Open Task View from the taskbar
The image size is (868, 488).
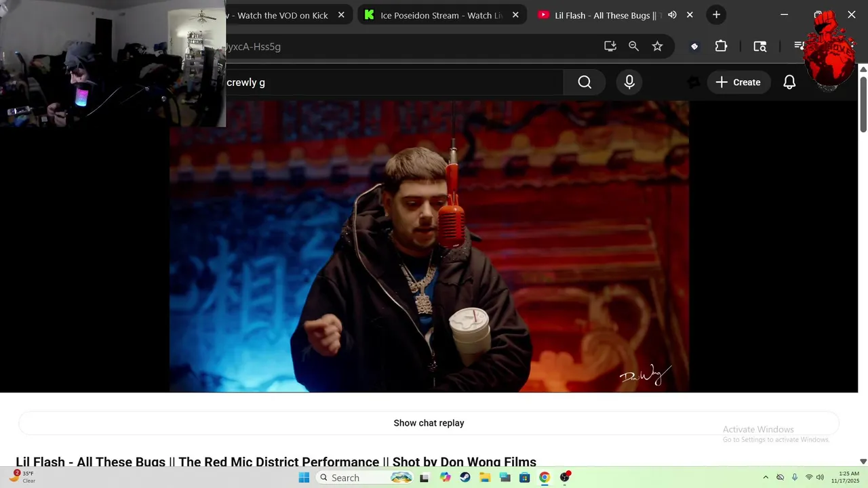[x=425, y=477]
